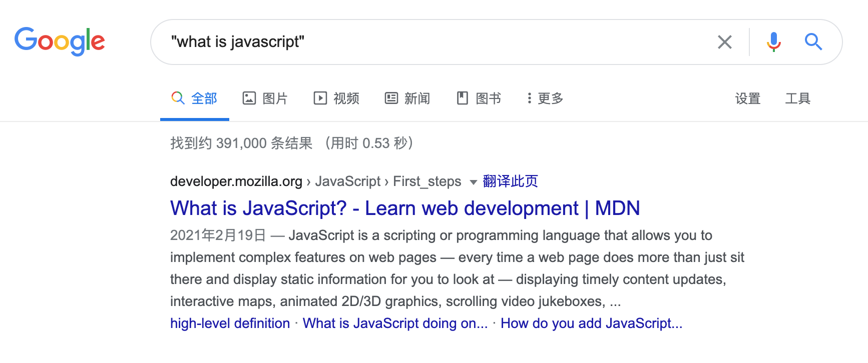The height and width of the screenshot is (363, 868).
Task: Select the 全部 (All) tab
Action: [x=194, y=98]
